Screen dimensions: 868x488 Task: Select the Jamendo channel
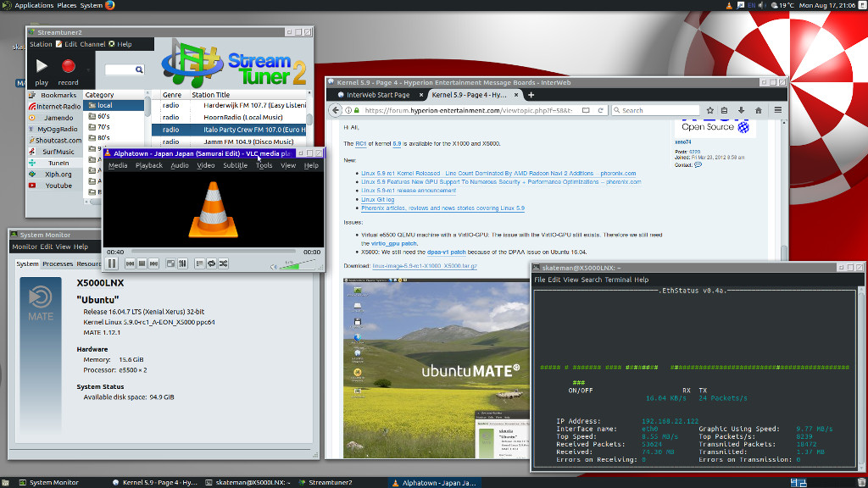pos(54,118)
